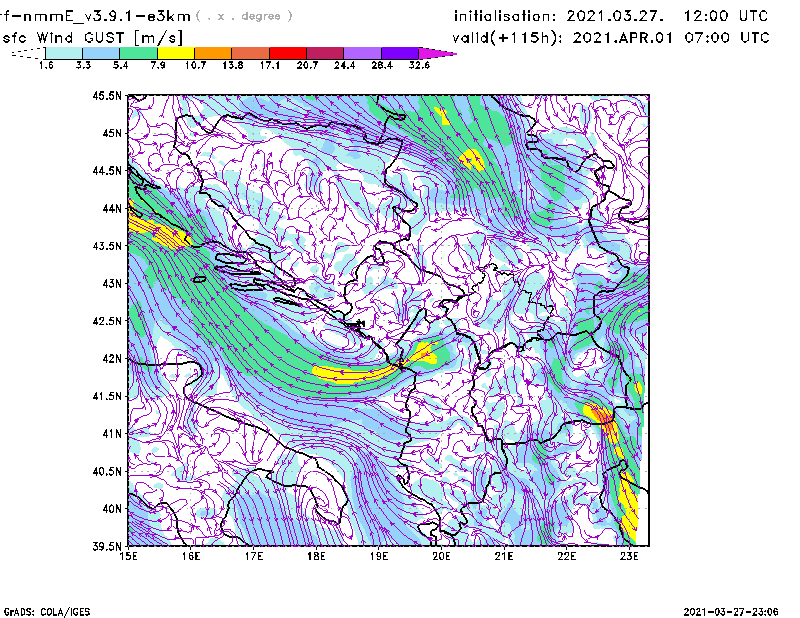This screenshot has height=618, width=800.
Task: Click the violet legend swatch 28.4-32.6
Action: click(x=400, y=53)
